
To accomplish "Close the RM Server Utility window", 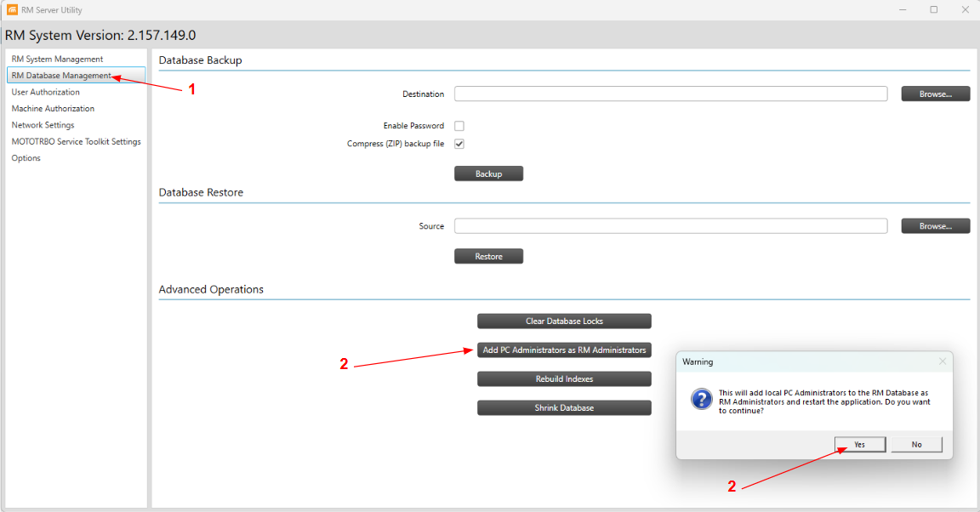I will pos(965,10).
